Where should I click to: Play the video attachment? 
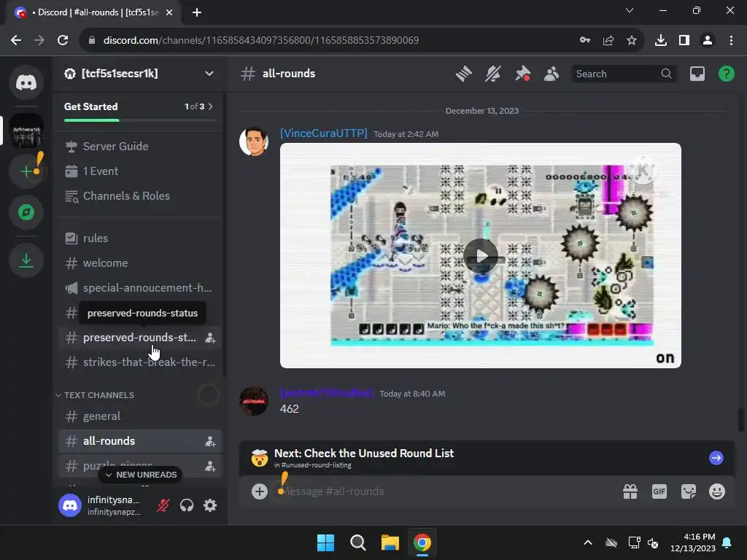tap(480, 256)
